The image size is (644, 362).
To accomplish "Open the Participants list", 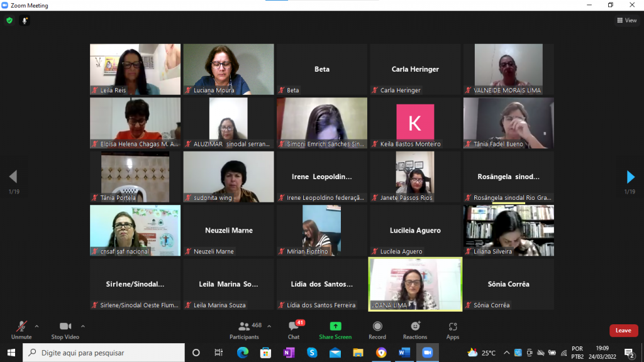I will (x=244, y=329).
